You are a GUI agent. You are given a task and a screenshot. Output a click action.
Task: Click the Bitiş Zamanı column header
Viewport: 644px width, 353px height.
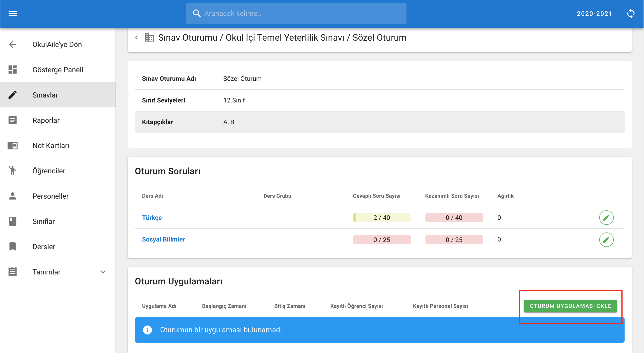pos(290,306)
